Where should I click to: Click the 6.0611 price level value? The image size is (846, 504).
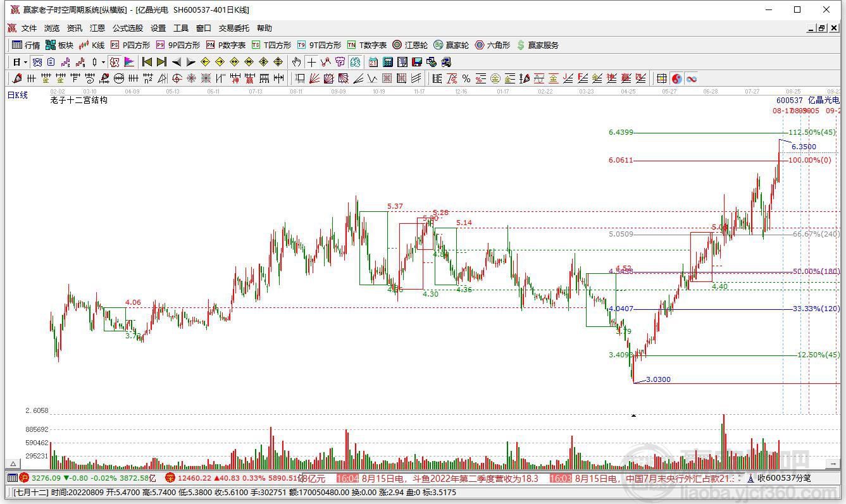621,161
